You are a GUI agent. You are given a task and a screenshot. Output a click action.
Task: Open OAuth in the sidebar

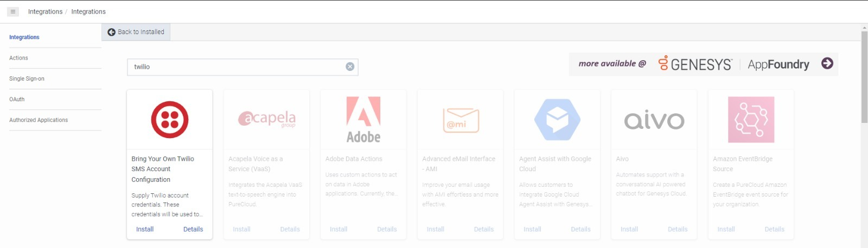[x=17, y=99]
